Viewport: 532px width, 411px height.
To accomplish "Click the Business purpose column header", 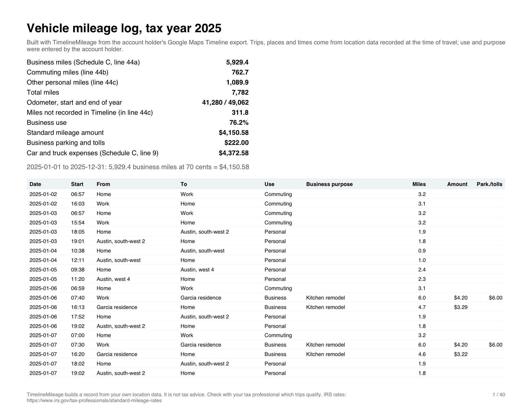I will pyautogui.click(x=329, y=184).
